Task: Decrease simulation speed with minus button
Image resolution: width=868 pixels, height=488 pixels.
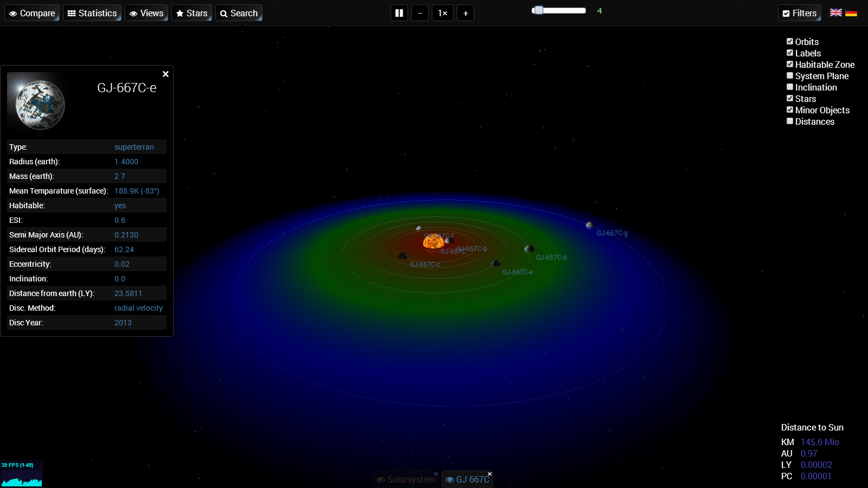Action: (x=420, y=13)
